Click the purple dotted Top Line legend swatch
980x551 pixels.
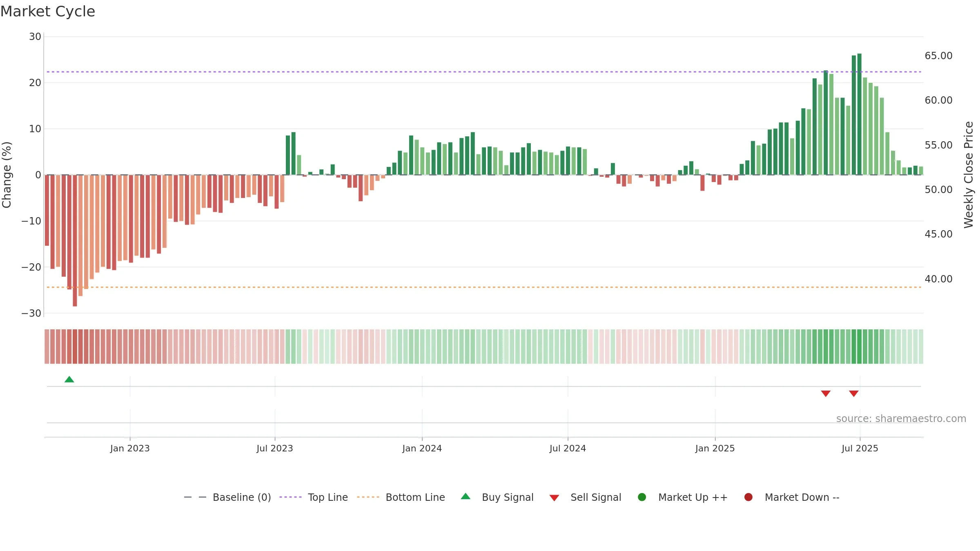pos(290,497)
